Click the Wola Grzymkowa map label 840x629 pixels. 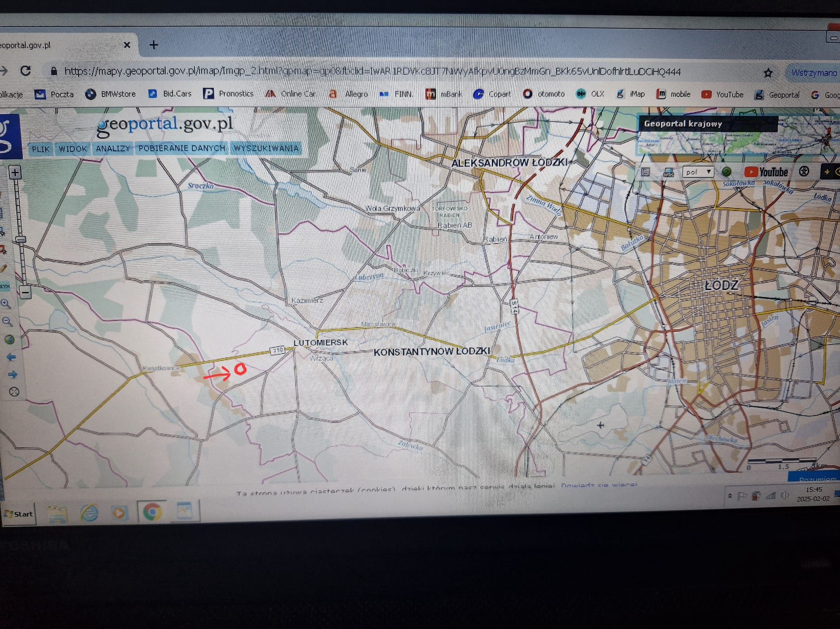tap(392, 208)
